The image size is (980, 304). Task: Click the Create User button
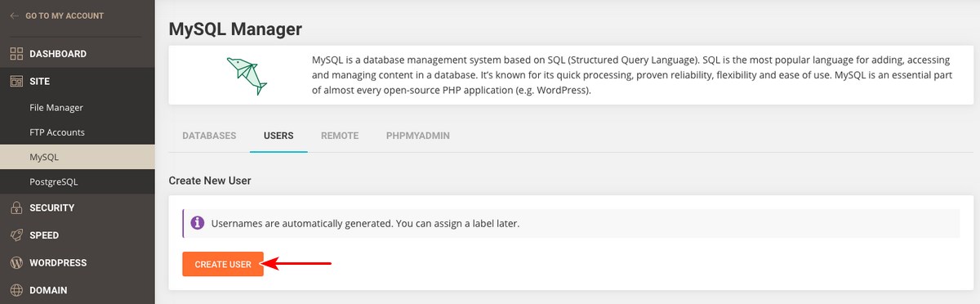pos(223,264)
